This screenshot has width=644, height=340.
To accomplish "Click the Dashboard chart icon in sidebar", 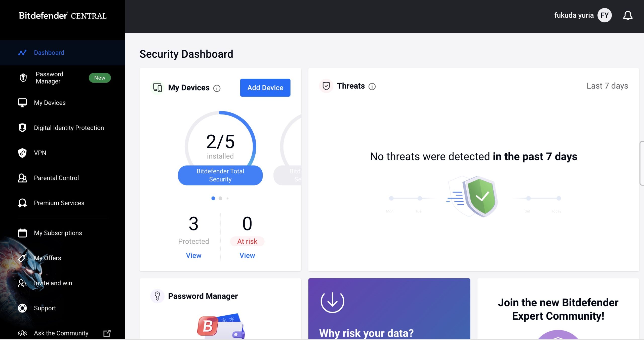I will [x=22, y=53].
